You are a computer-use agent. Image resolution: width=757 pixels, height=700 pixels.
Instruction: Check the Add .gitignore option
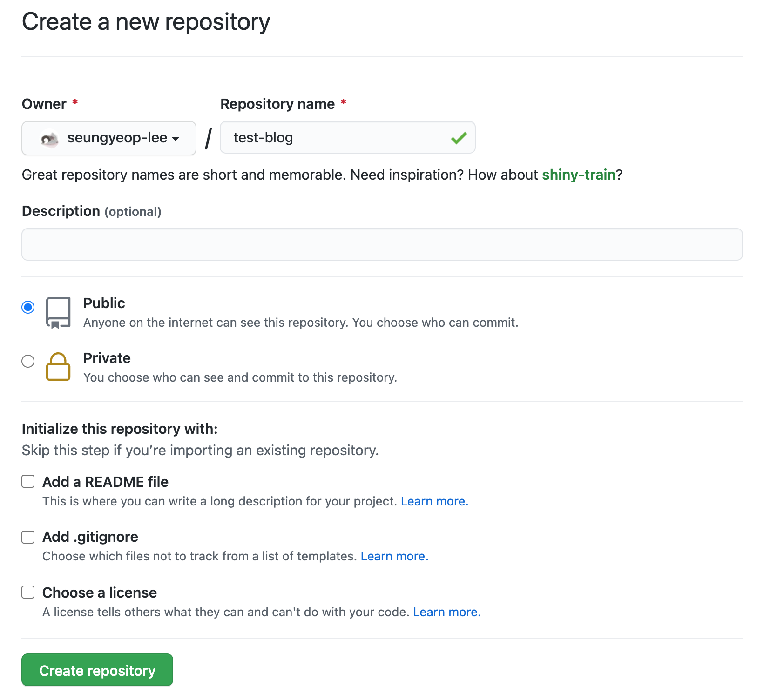coord(28,537)
